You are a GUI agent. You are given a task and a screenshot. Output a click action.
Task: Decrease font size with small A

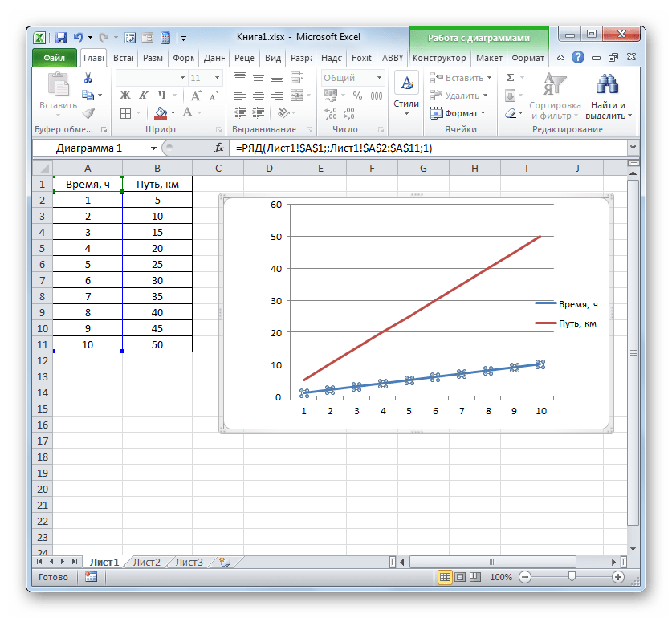point(214,96)
